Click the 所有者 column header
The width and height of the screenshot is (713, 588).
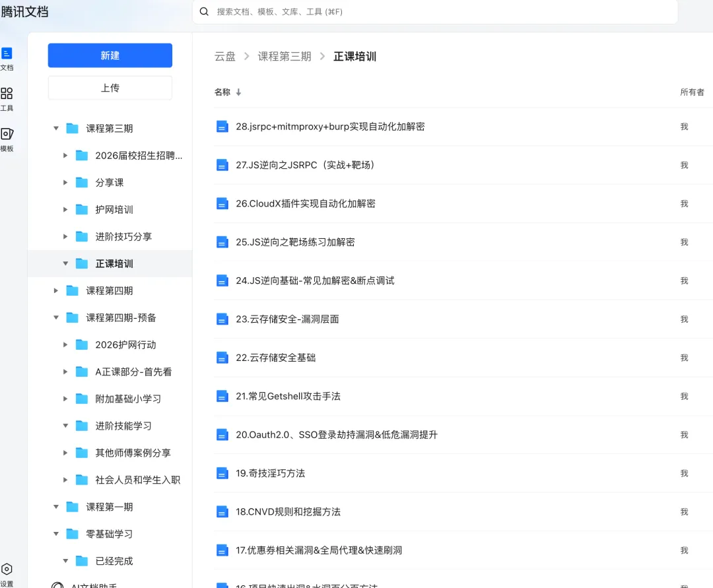pyautogui.click(x=692, y=92)
